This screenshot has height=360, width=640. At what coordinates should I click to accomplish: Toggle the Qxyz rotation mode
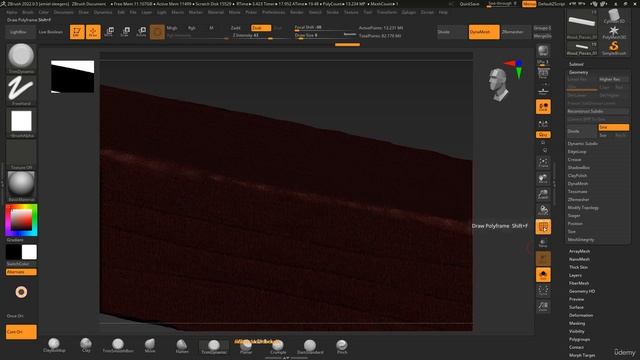(543, 135)
